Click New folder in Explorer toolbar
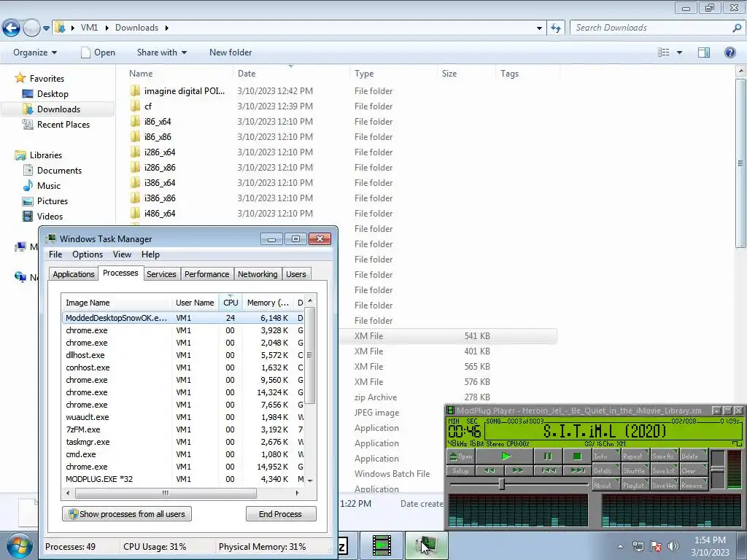 click(231, 52)
